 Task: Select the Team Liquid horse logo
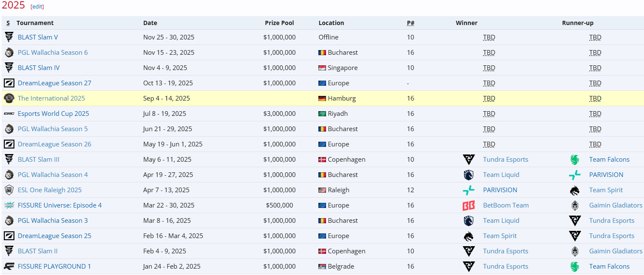click(x=469, y=174)
